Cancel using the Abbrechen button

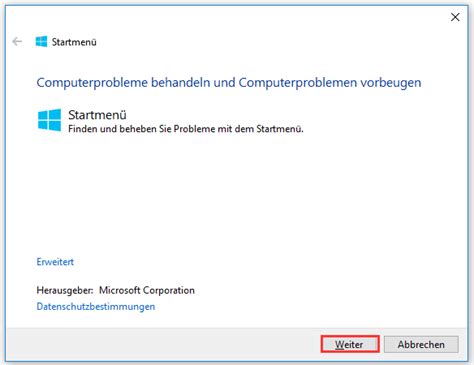(x=421, y=344)
